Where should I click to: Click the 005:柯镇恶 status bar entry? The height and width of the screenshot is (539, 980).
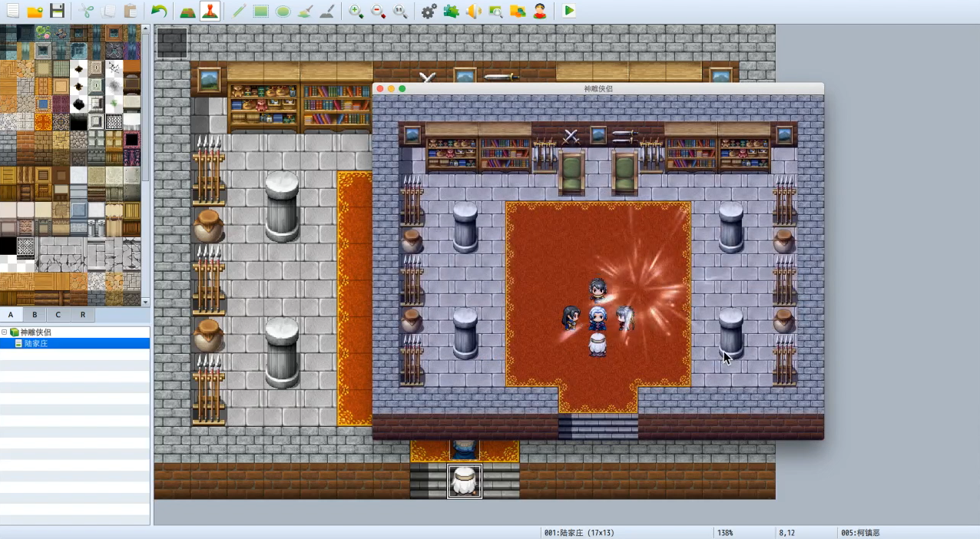click(860, 532)
